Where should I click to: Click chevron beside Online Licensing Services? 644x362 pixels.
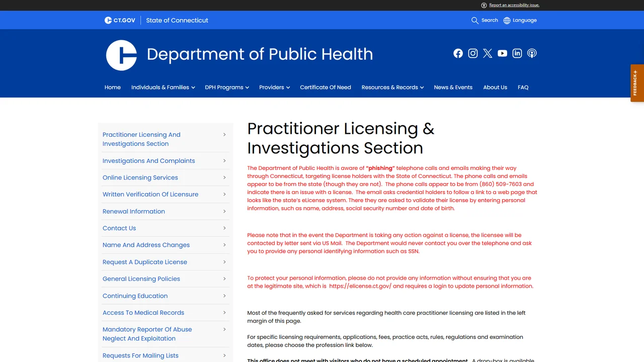click(224, 177)
